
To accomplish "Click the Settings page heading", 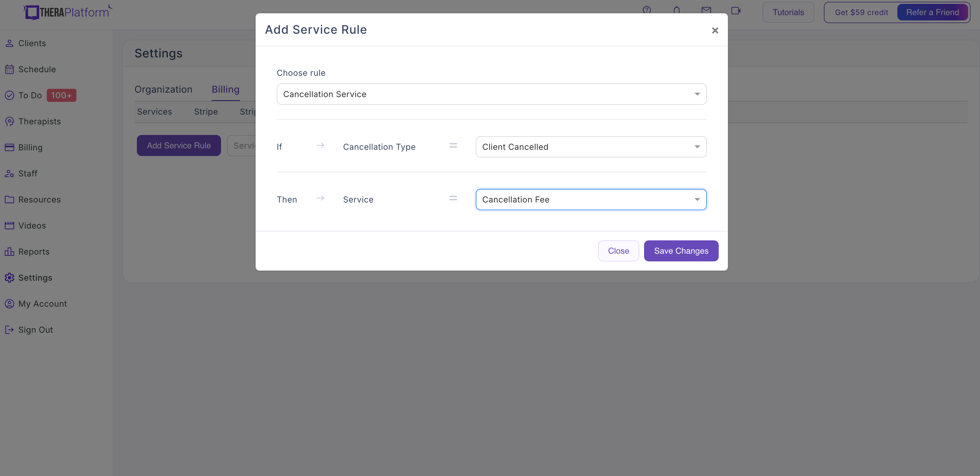I will coord(158,53).
